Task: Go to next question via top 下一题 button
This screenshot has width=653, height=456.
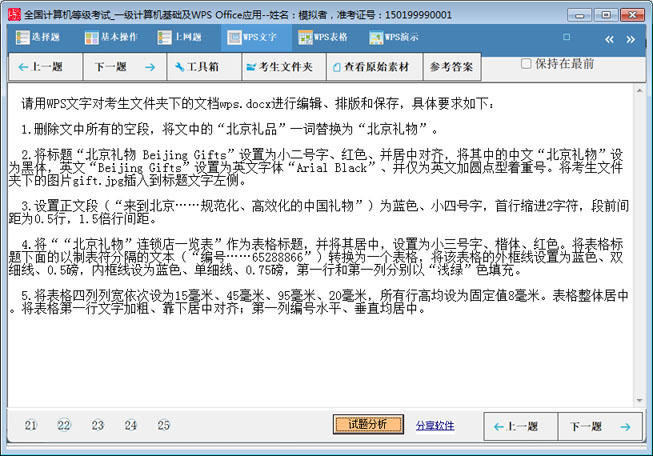Action: 125,67
